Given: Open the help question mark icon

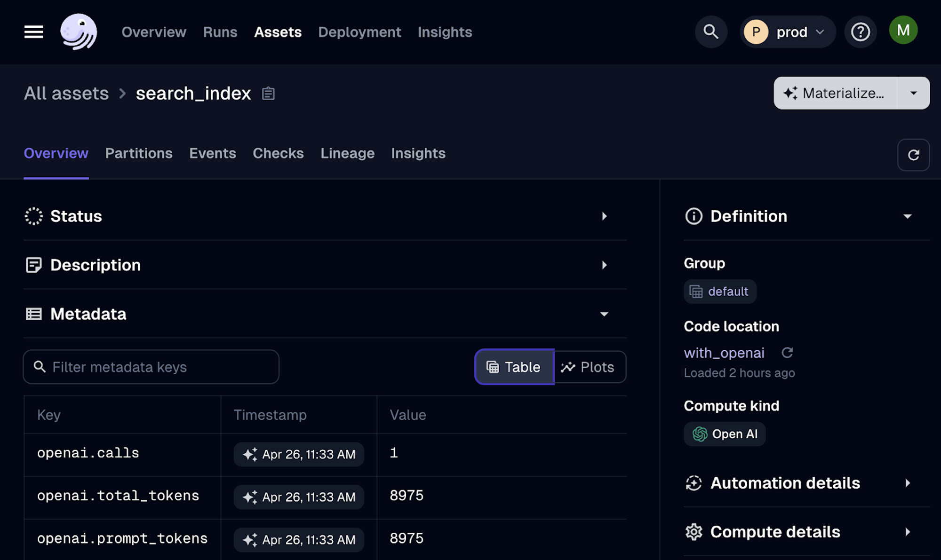Looking at the screenshot, I should click(861, 32).
